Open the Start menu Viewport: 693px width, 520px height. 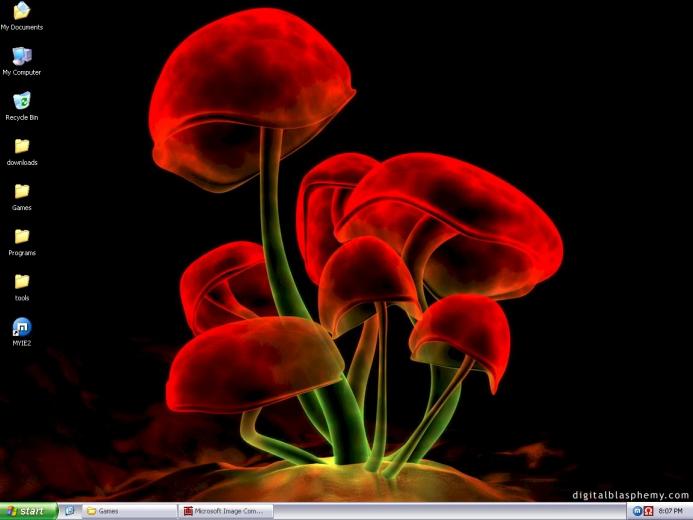28,511
